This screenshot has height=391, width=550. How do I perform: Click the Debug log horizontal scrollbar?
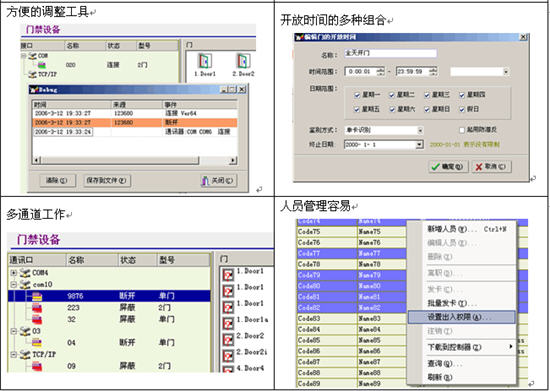pyautogui.click(x=135, y=160)
